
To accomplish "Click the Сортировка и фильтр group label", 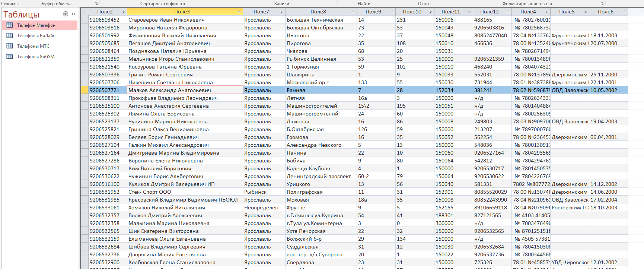I will pyautogui.click(x=163, y=4).
